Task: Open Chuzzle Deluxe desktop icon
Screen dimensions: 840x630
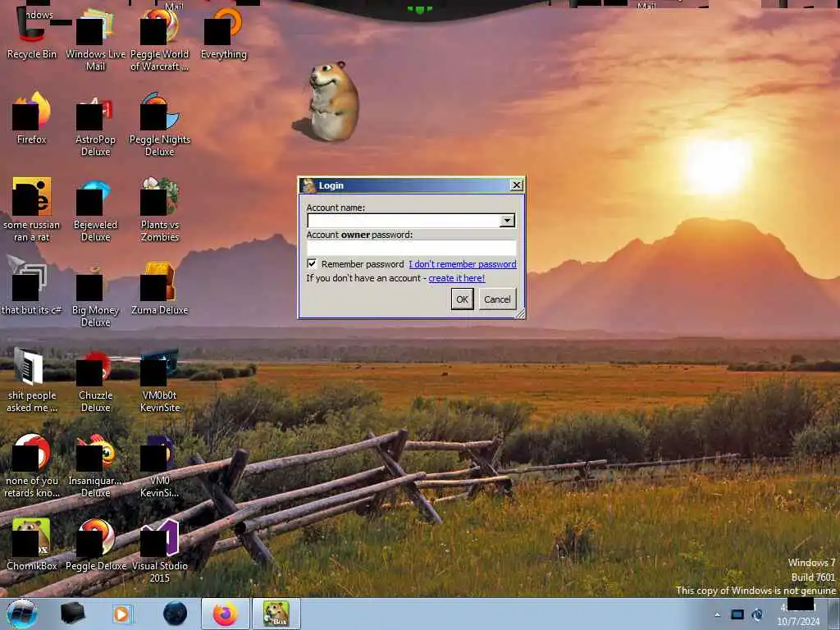Action: [95, 381]
